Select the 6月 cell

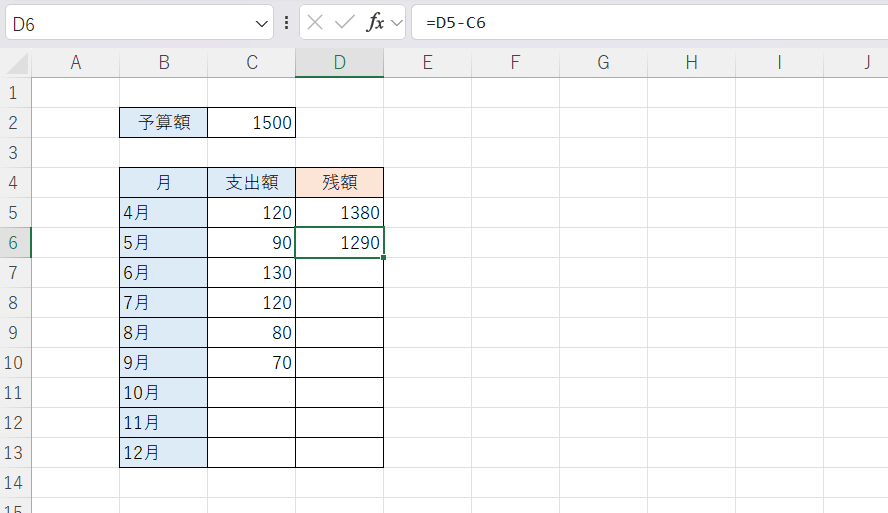pyautogui.click(x=164, y=272)
